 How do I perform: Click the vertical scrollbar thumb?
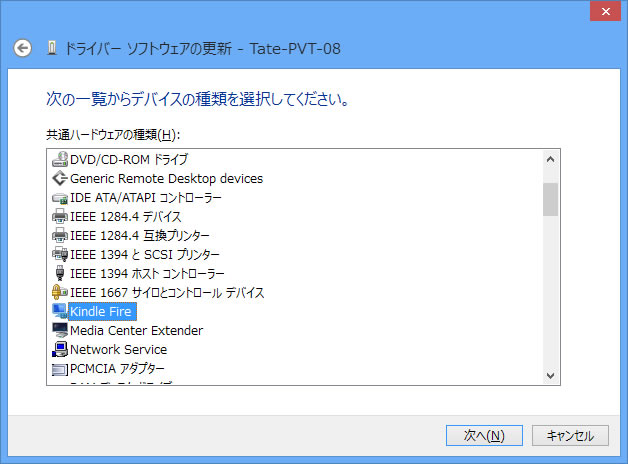pyautogui.click(x=550, y=199)
